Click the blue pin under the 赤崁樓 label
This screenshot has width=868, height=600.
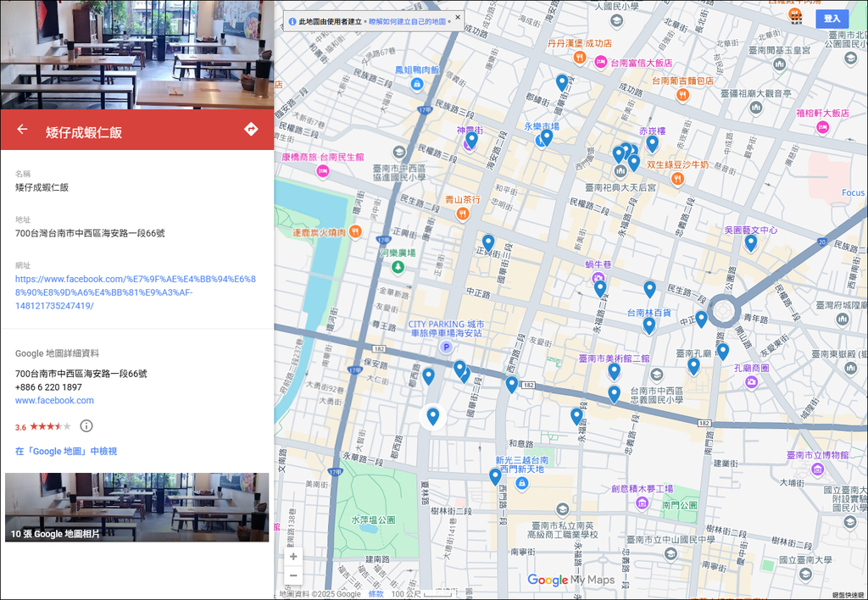click(652, 143)
